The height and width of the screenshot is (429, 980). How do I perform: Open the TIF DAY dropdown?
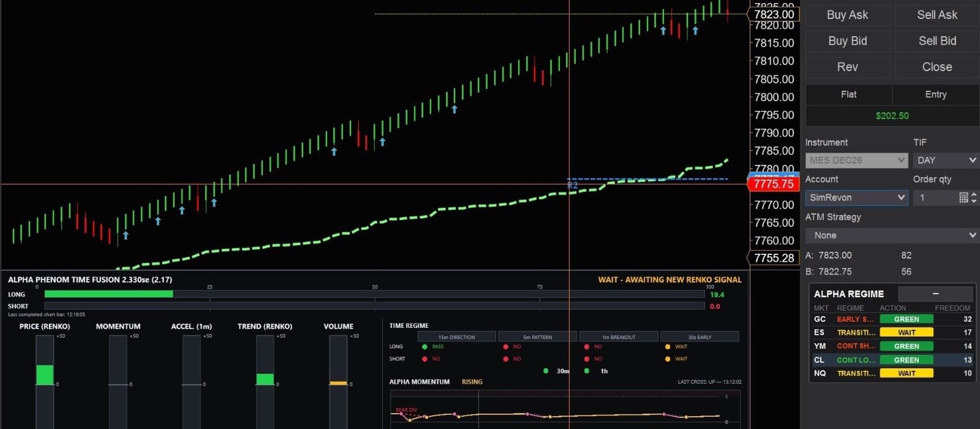point(946,160)
